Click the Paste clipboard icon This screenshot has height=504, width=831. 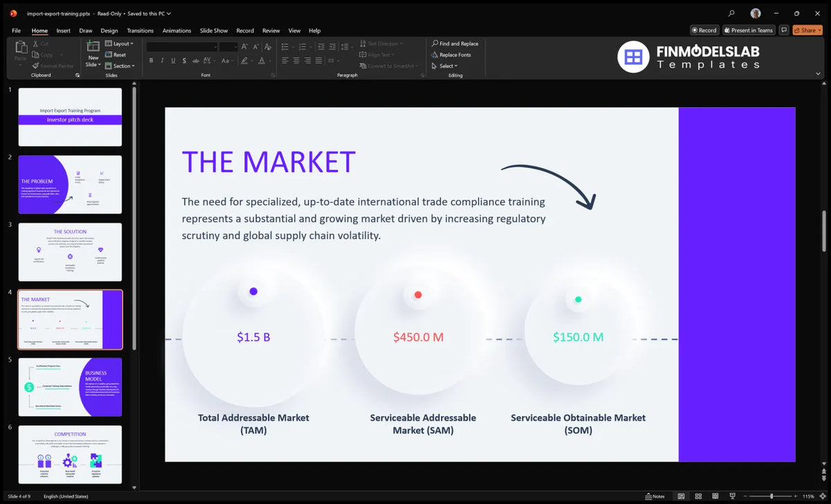coord(21,47)
